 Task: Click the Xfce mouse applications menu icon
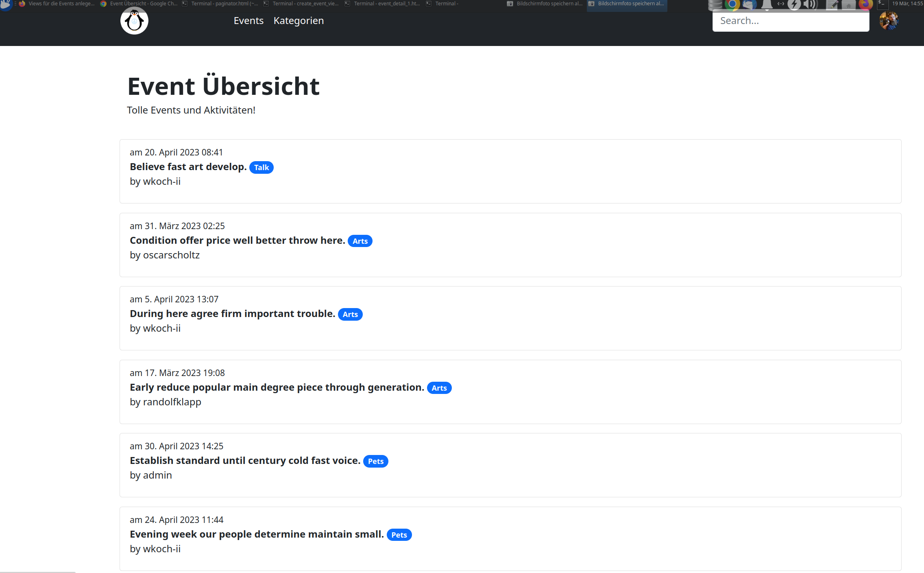6,4
